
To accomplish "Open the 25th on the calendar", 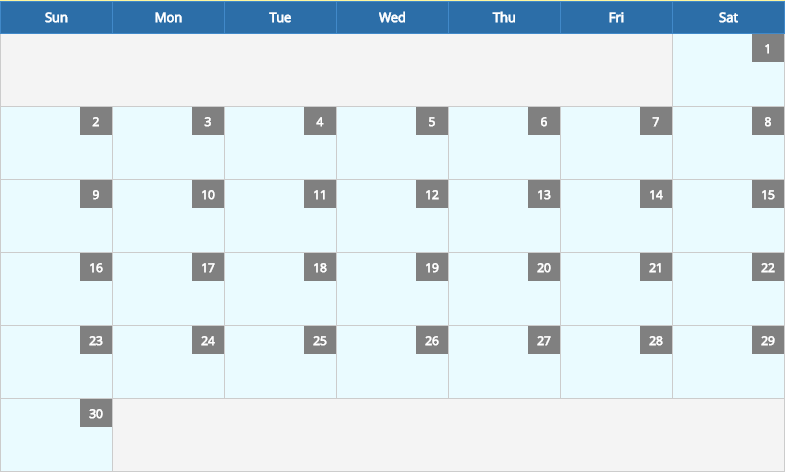I will 280,362.
